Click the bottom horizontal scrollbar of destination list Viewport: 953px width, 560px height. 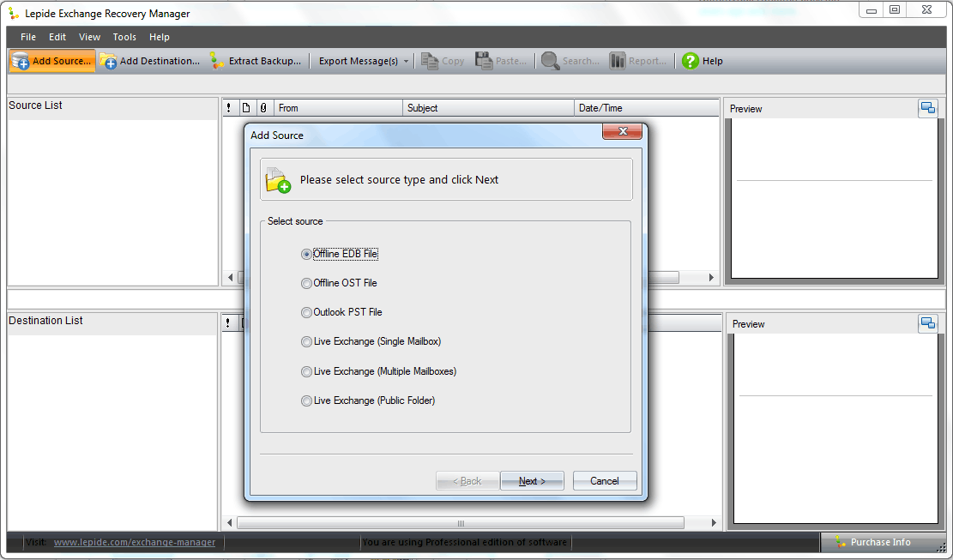(x=460, y=523)
